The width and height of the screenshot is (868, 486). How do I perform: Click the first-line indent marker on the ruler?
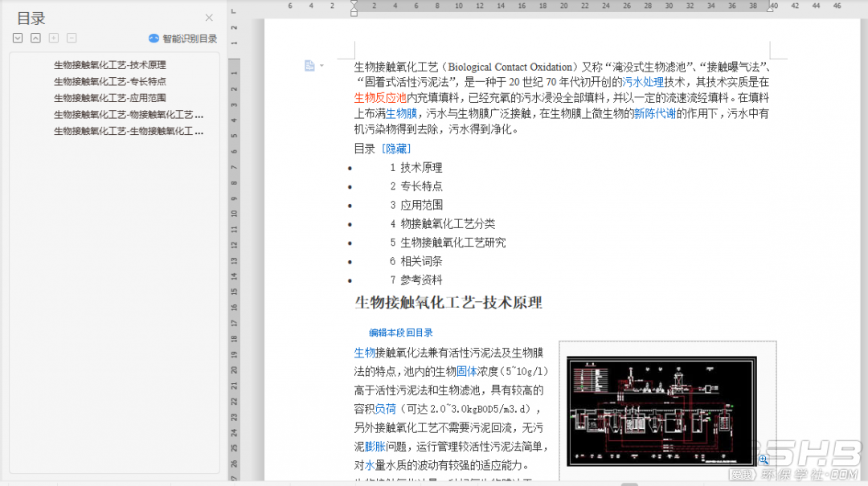[x=354, y=4]
